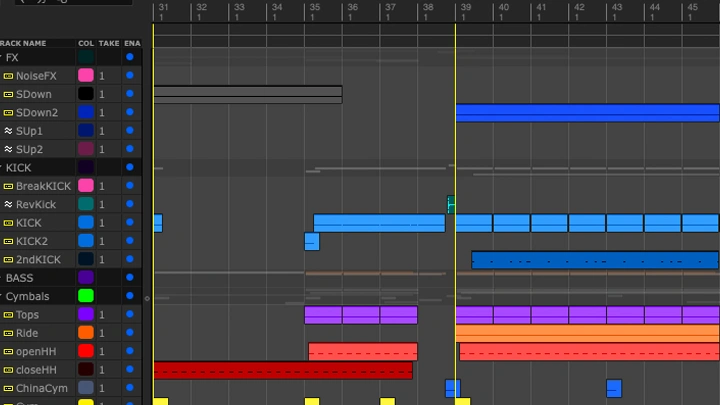Collapse the Cymbals folder track
The height and width of the screenshot is (405, 720).
coord(1,296)
